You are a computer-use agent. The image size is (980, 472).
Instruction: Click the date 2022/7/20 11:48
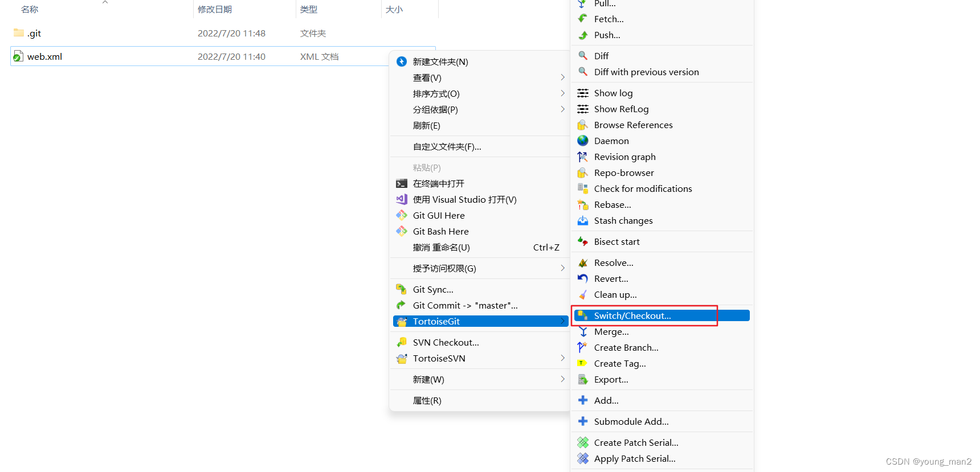pyautogui.click(x=231, y=33)
